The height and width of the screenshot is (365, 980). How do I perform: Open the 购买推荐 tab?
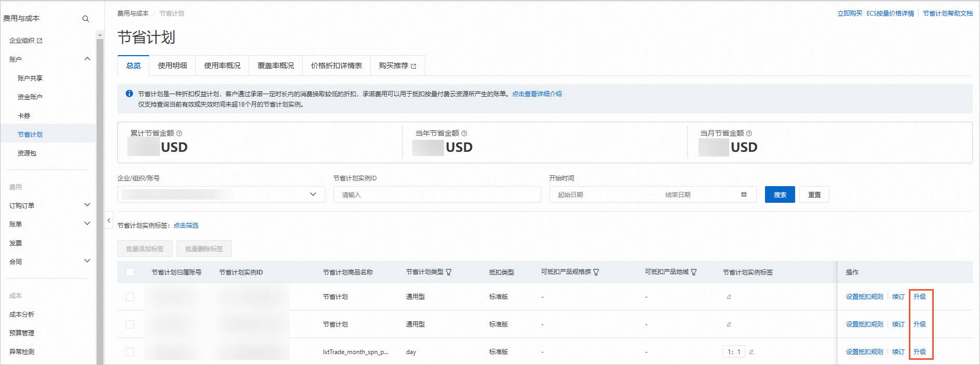pyautogui.click(x=398, y=66)
